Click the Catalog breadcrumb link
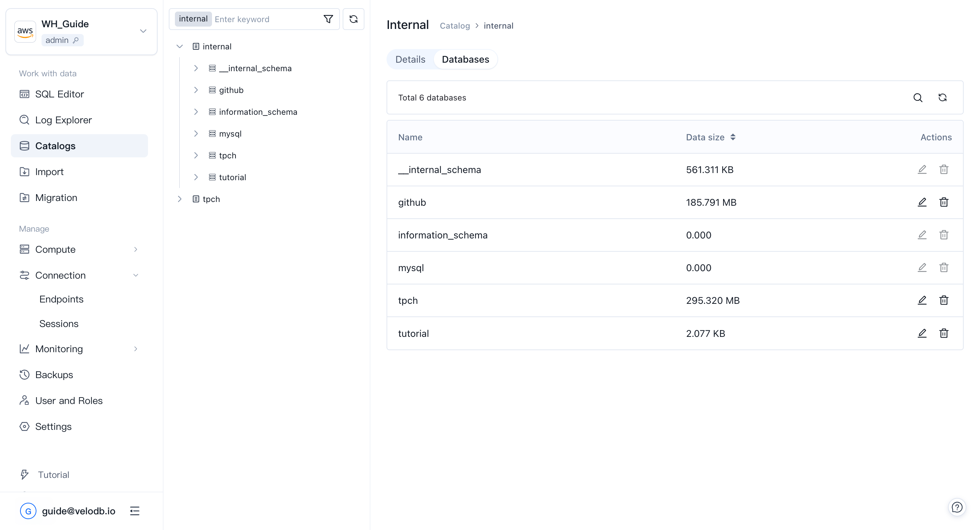Image resolution: width=980 pixels, height=530 pixels. [x=455, y=26]
